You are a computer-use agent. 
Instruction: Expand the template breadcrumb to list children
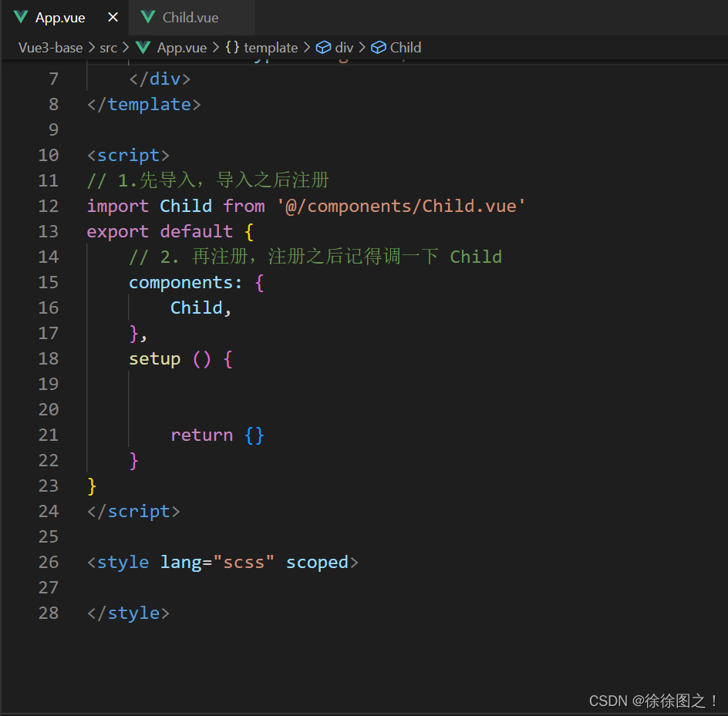[x=271, y=47]
